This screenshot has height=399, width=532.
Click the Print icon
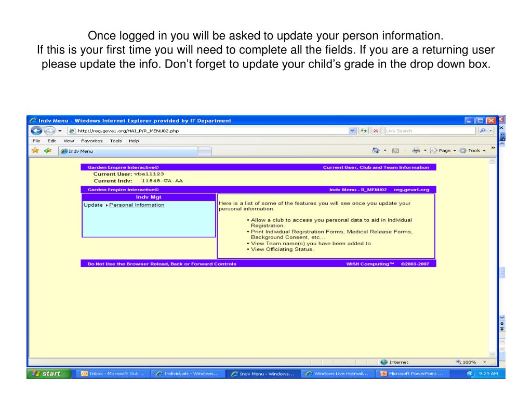point(416,150)
